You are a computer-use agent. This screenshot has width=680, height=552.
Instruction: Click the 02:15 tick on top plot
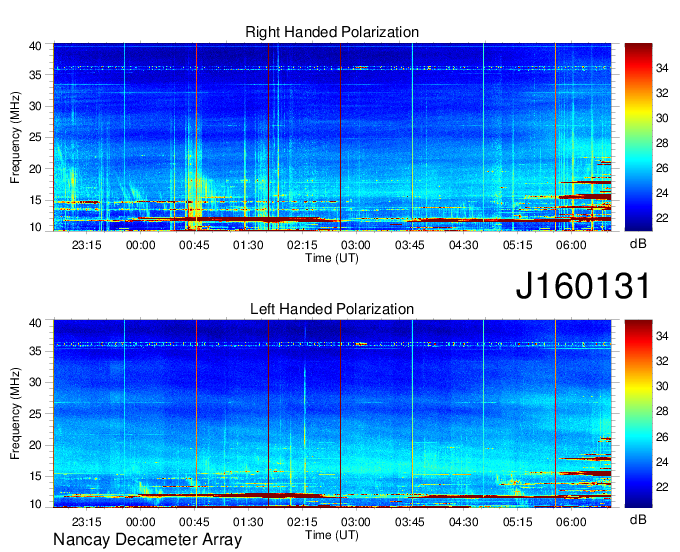coord(302,245)
